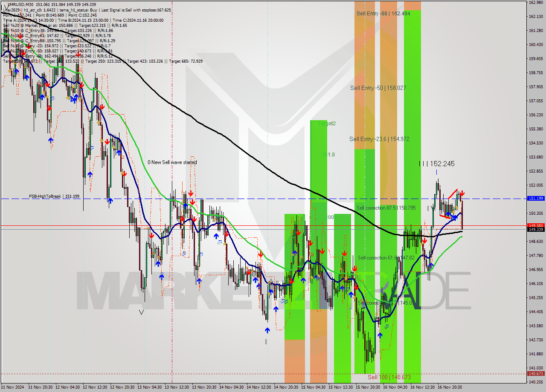This screenshot has width=546, height=392.
Task: Click the 162.980 price axis label
Action: (x=536, y=3)
